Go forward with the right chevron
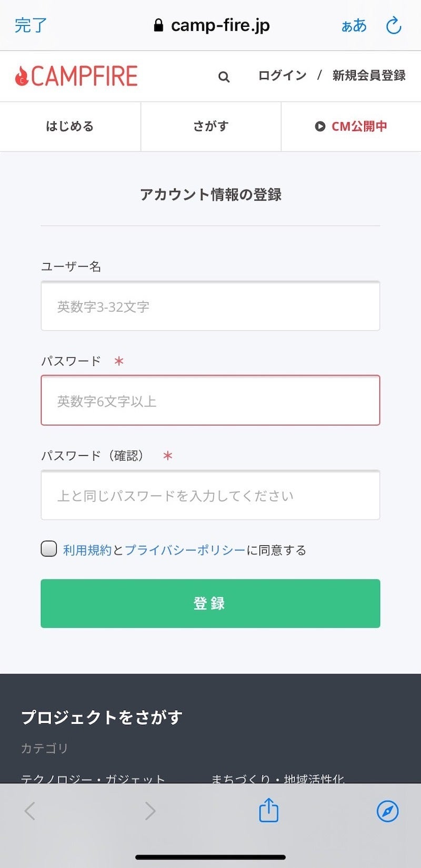Screen dimensions: 421x868 150,811
